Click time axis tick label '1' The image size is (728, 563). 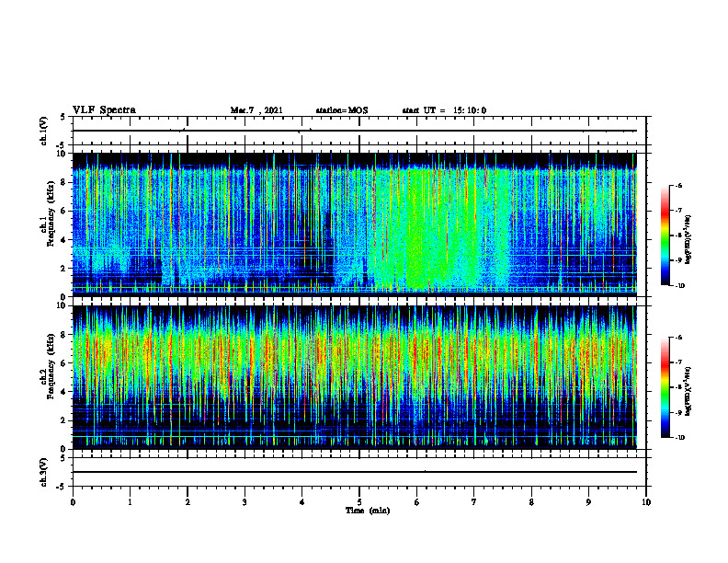(130, 502)
